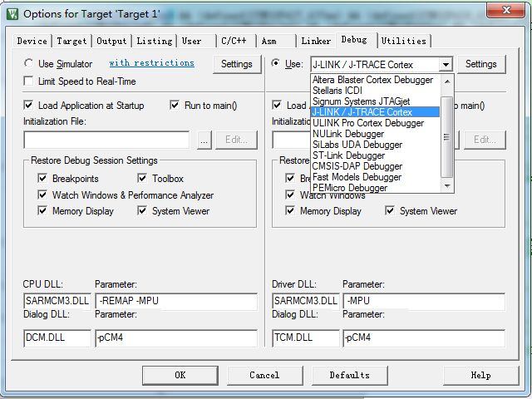The height and width of the screenshot is (399, 532).
Task: Choose Fast Models Debugger option
Action: (x=375, y=177)
